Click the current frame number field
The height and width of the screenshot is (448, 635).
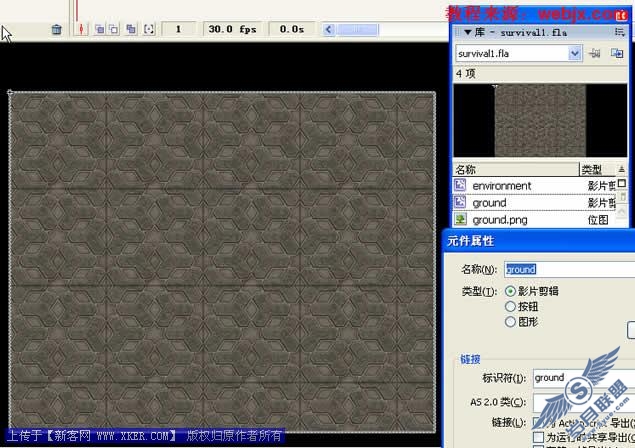(x=178, y=29)
